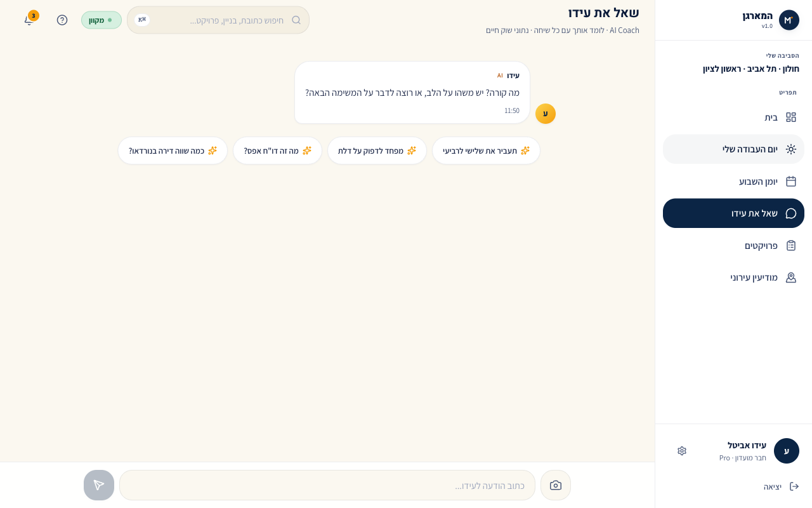Open the notifications bell with the 3 badge
The image size is (812, 508).
(x=29, y=20)
